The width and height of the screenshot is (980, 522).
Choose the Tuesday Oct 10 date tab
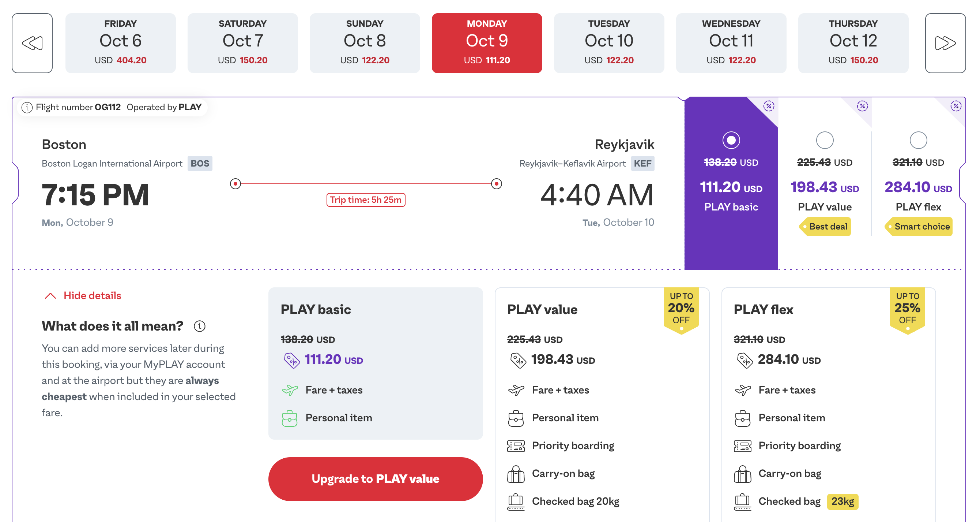point(609,43)
